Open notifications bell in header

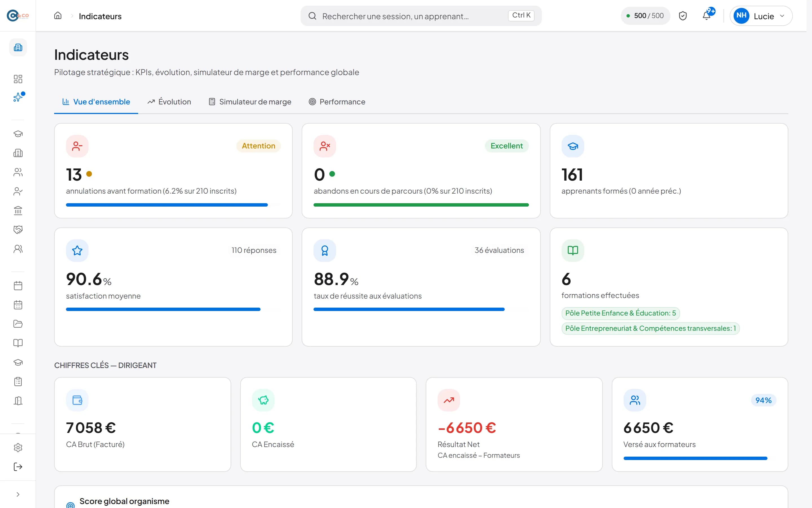[707, 16]
